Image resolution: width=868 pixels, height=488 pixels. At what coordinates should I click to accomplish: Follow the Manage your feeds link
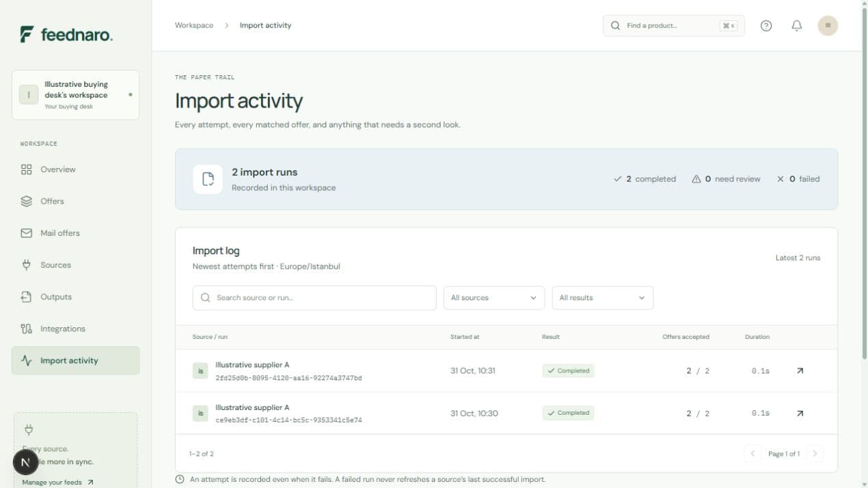(57, 483)
